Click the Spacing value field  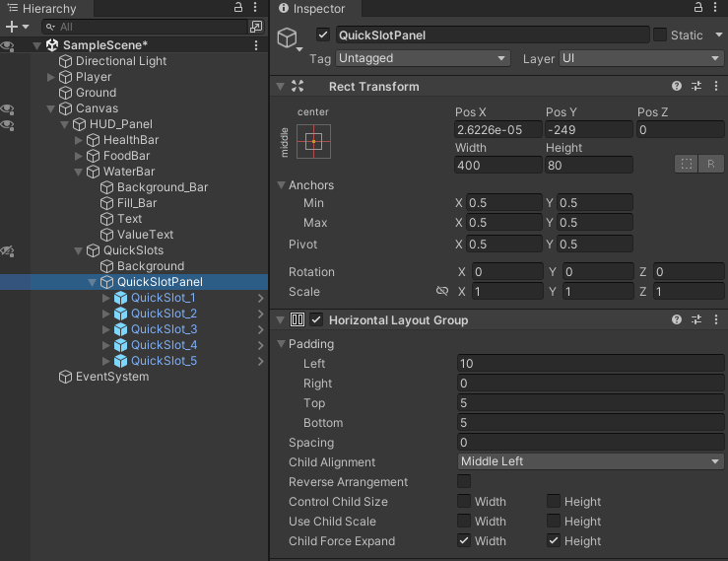coord(590,443)
